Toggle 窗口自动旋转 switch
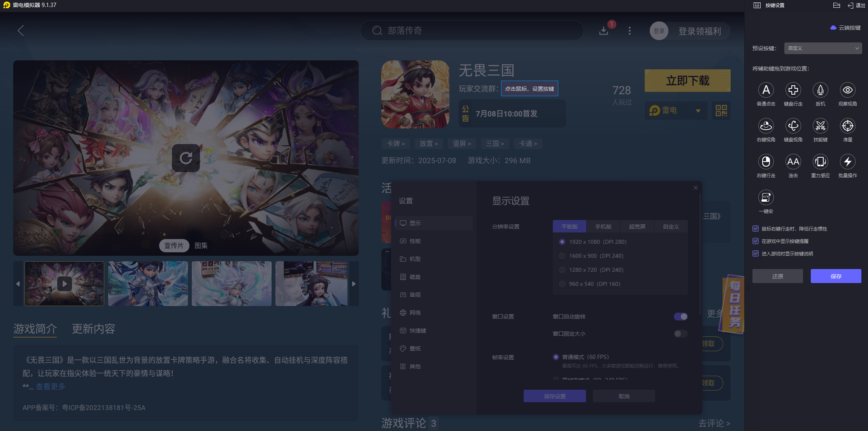868x431 pixels. [x=680, y=317]
